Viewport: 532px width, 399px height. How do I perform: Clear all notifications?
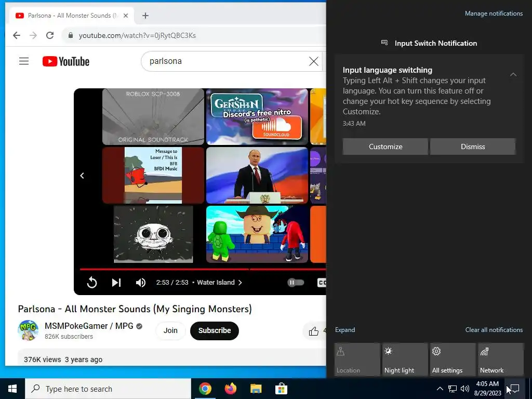[x=494, y=330]
